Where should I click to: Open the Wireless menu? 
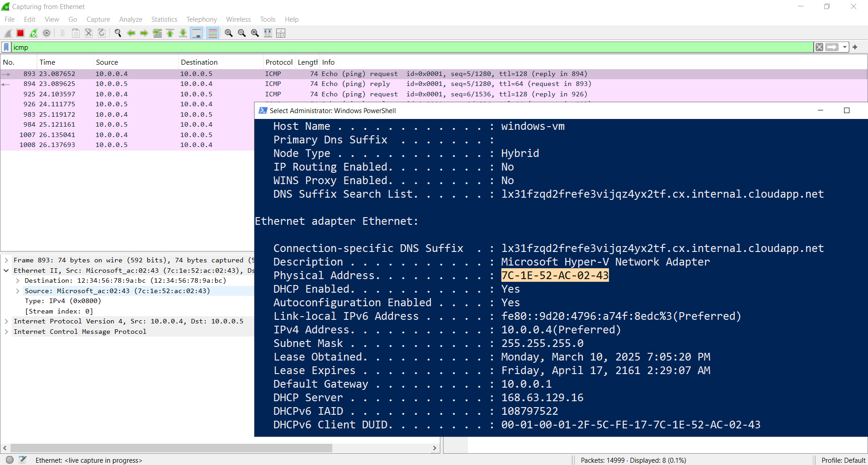pyautogui.click(x=238, y=19)
